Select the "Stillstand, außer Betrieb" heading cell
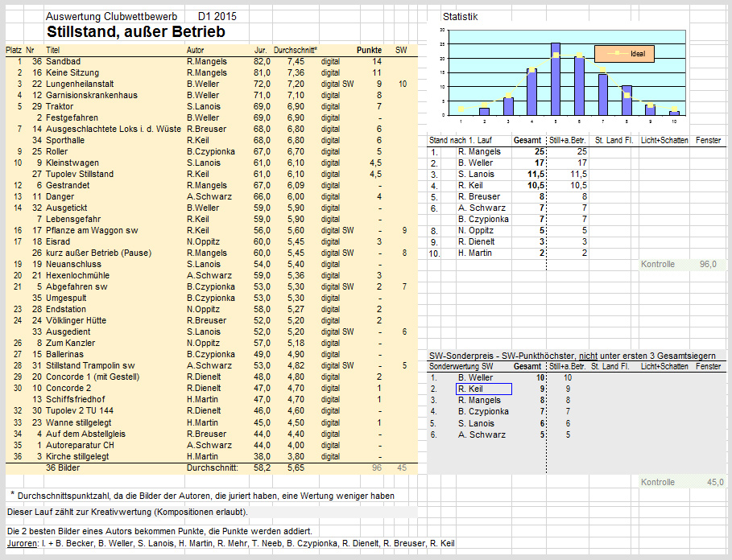This screenshot has width=732, height=560. point(136,31)
